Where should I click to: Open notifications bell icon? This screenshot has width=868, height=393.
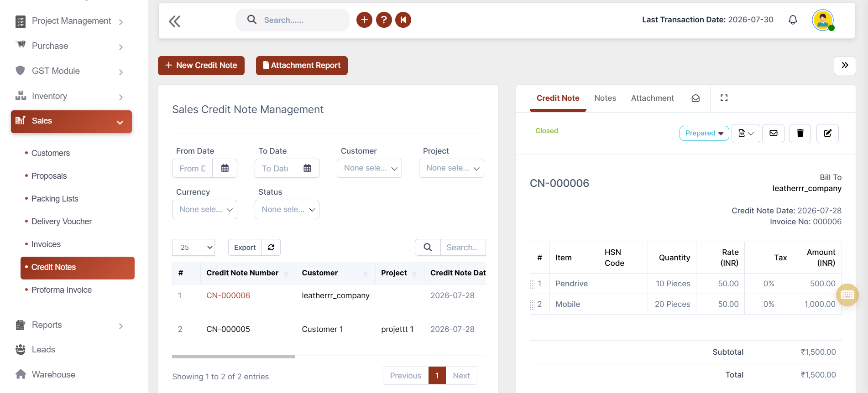point(793,20)
